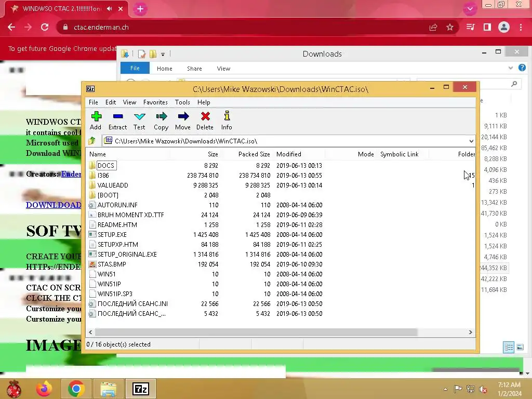Sort by the Name column header
532x399 pixels.
coord(128,154)
